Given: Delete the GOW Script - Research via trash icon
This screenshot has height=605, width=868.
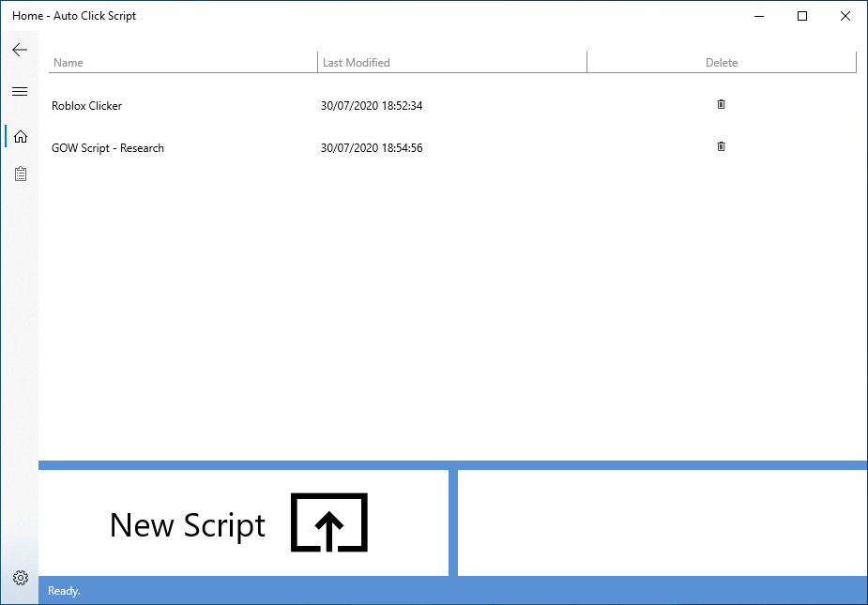Looking at the screenshot, I should tap(721, 146).
